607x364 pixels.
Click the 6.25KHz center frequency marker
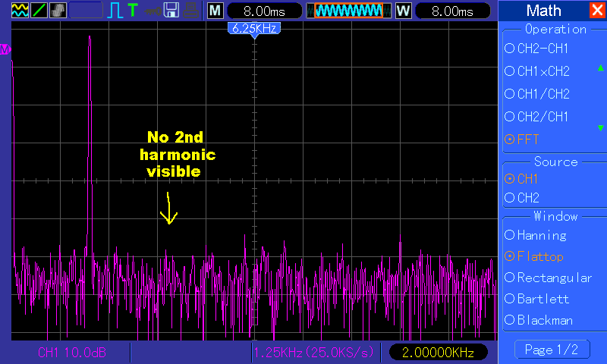tap(255, 28)
